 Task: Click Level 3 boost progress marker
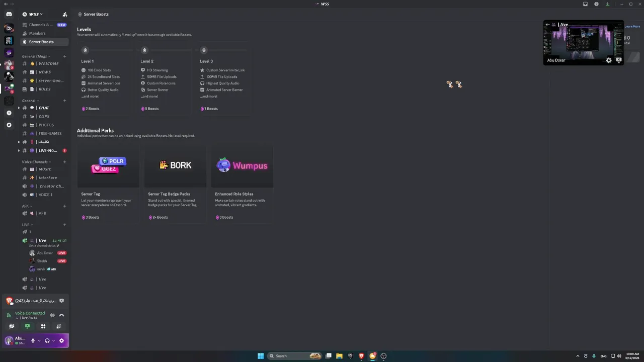(204, 50)
